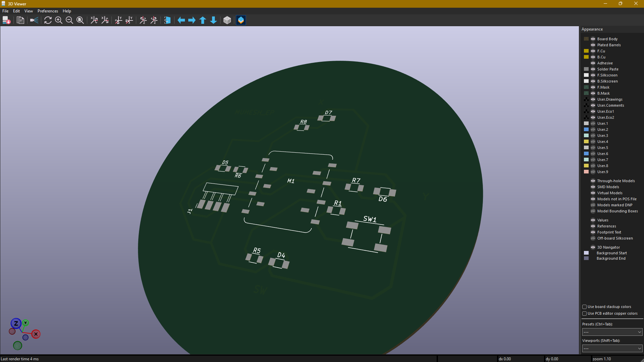Toggle SMD Models visibility
Viewport: 644px width, 362px height.
point(593,187)
